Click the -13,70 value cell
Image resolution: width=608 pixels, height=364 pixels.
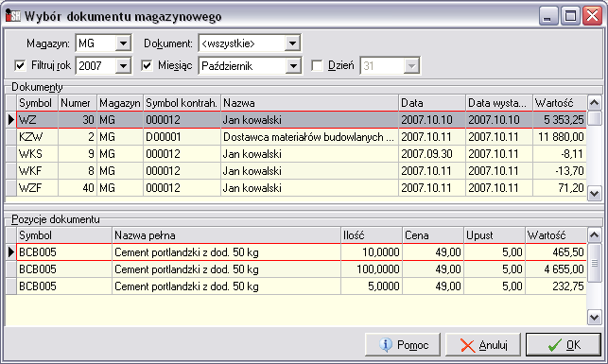pyautogui.click(x=560, y=171)
